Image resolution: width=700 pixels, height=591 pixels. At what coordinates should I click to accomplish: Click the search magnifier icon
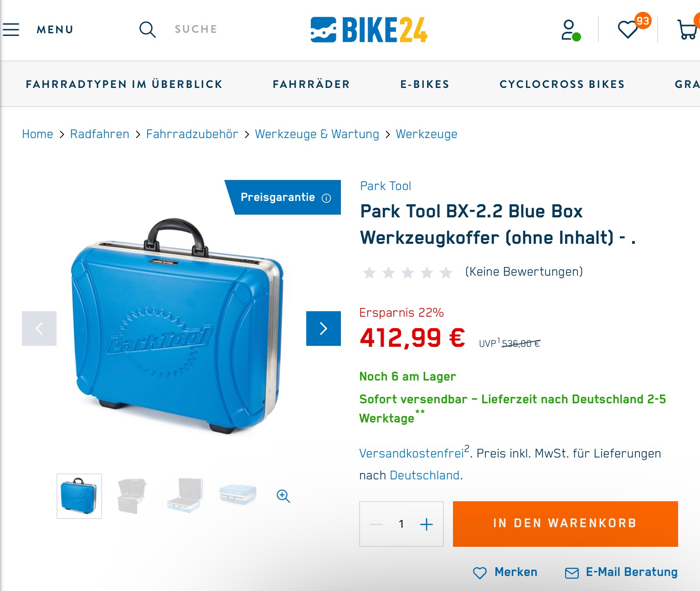coord(147,30)
